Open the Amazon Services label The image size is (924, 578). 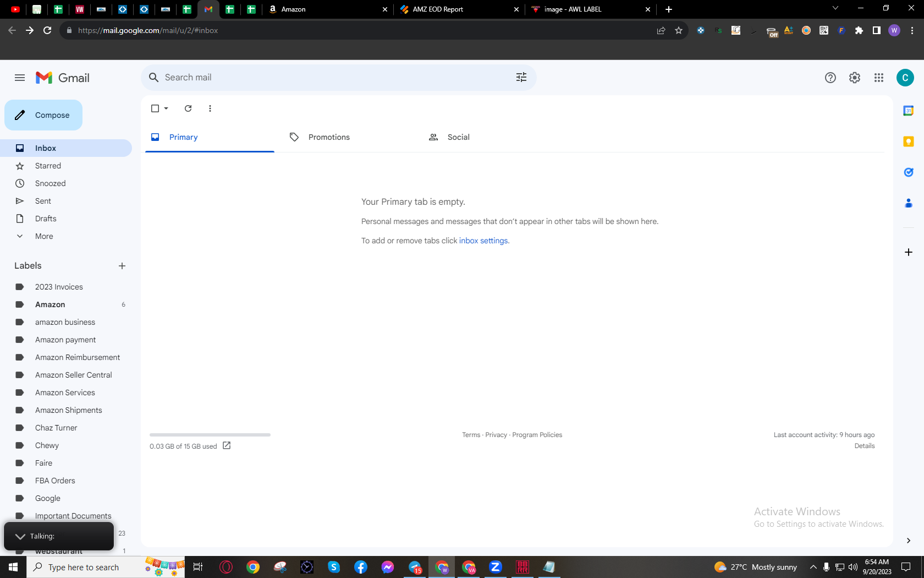(x=66, y=392)
